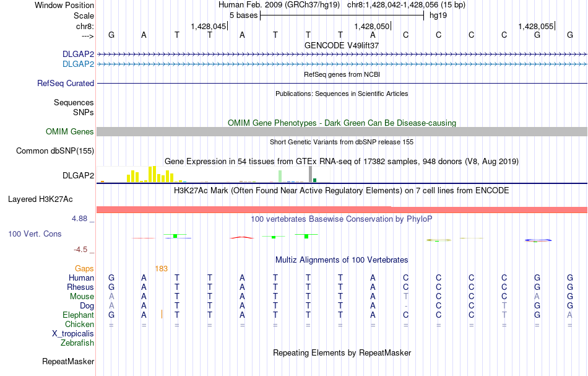The height and width of the screenshot is (376, 588).
Task: Click the Window Position track label
Action: coord(64,5)
